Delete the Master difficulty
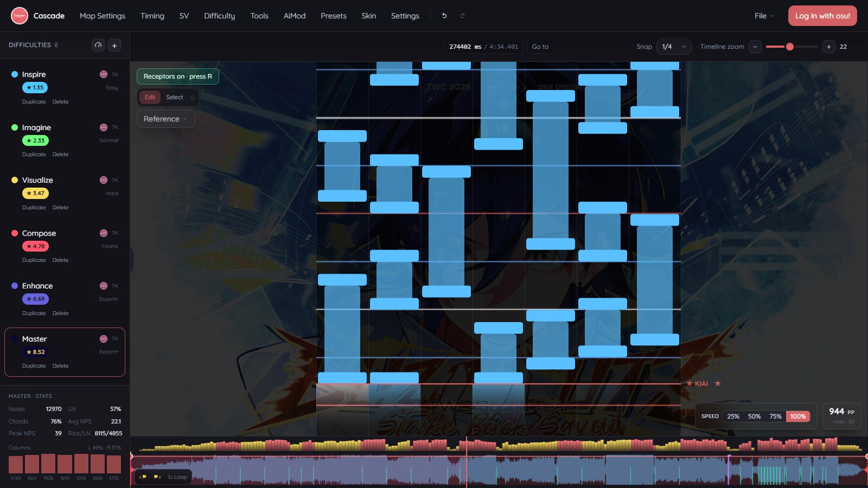Viewport: 868px width, 488px height. 60,366
